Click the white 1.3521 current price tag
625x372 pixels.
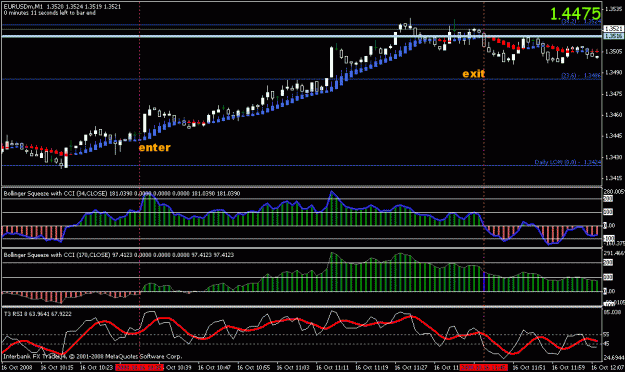(x=613, y=29)
